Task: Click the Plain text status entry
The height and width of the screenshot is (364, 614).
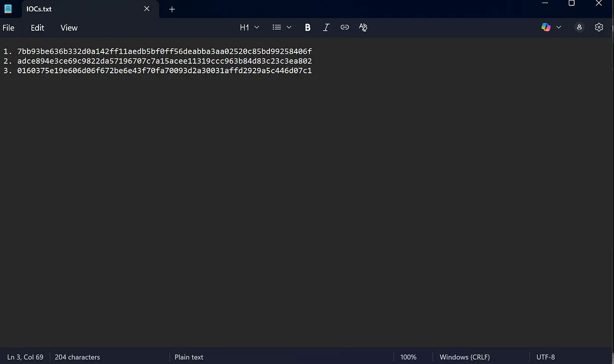Action: [x=189, y=357]
